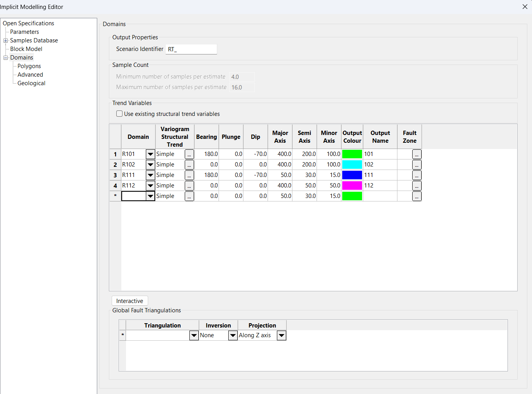
Task: Open the Variogram Structural Trend ellipsis for R102
Action: point(189,165)
